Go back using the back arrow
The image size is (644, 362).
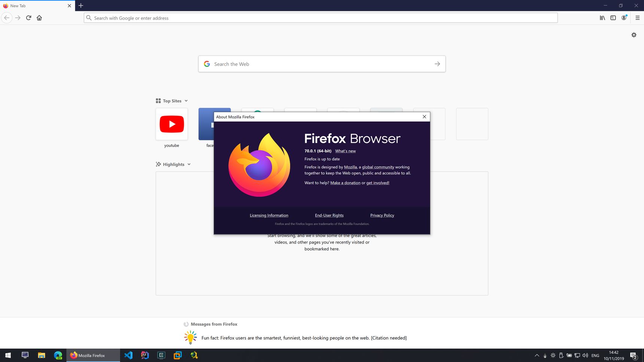[7, 18]
